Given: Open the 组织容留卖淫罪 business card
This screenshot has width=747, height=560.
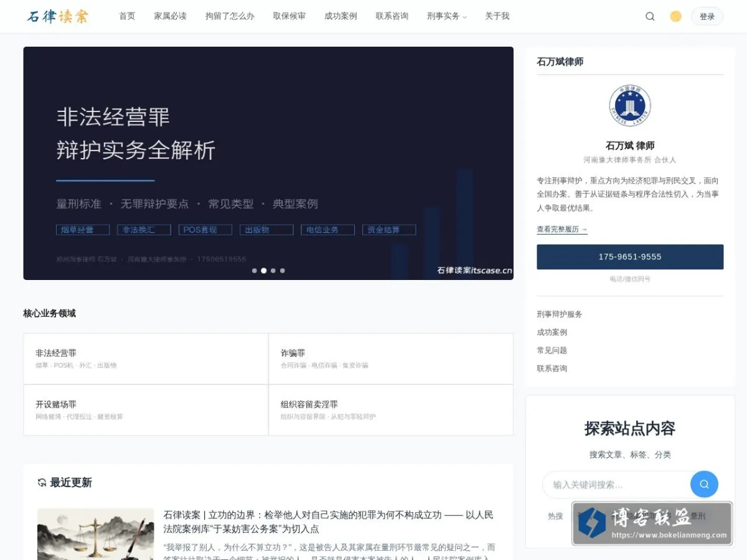Looking at the screenshot, I should pyautogui.click(x=391, y=410).
